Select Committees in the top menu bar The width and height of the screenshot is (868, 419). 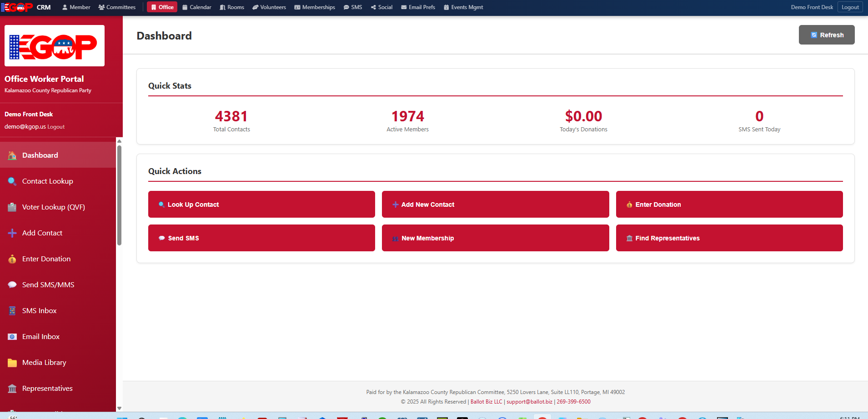click(117, 7)
